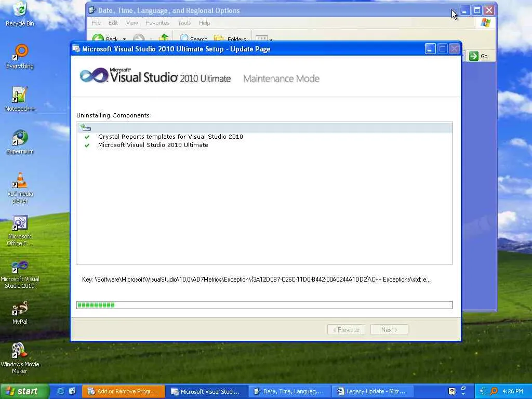The height and width of the screenshot is (399, 532).
Task: Open the Tools menu in Regional Options window
Action: (x=184, y=23)
